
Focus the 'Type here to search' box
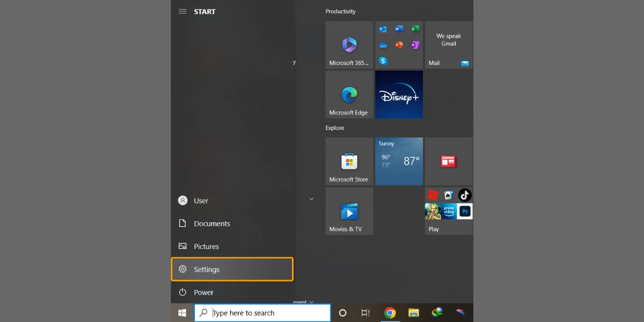pos(262,313)
